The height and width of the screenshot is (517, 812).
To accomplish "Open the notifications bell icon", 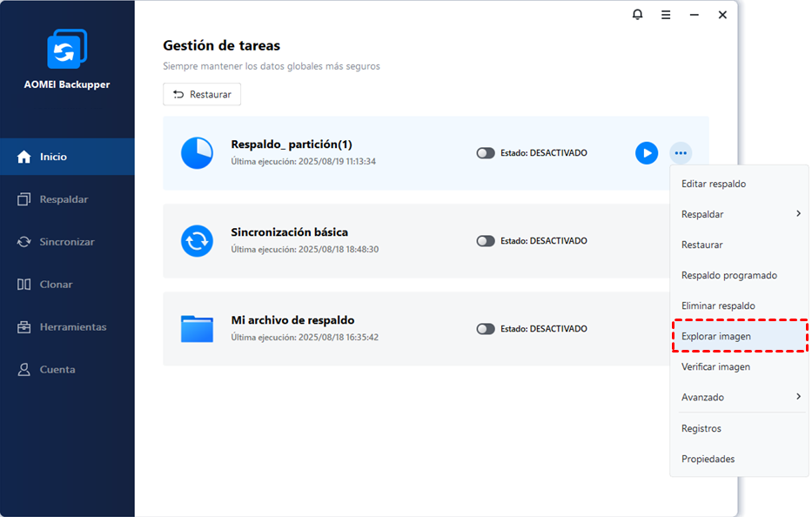I will 637,15.
